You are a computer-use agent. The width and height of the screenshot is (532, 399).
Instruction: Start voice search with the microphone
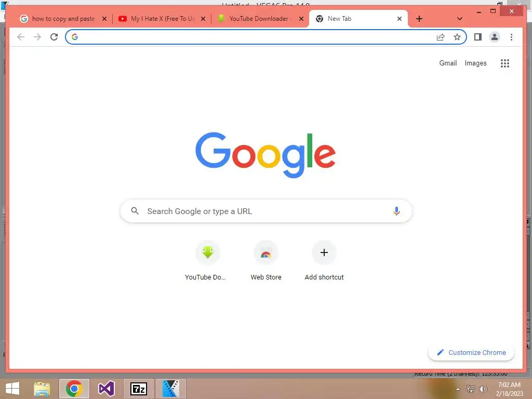click(396, 211)
